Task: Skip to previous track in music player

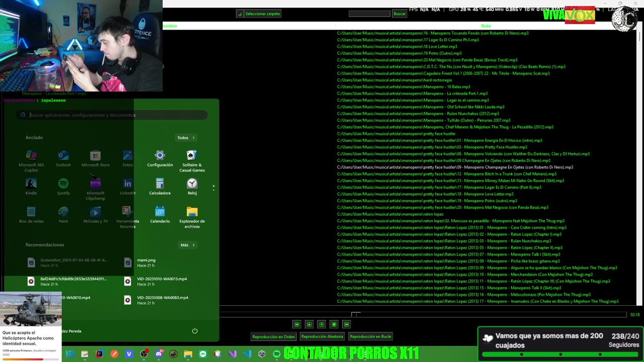Action: tap(297, 325)
